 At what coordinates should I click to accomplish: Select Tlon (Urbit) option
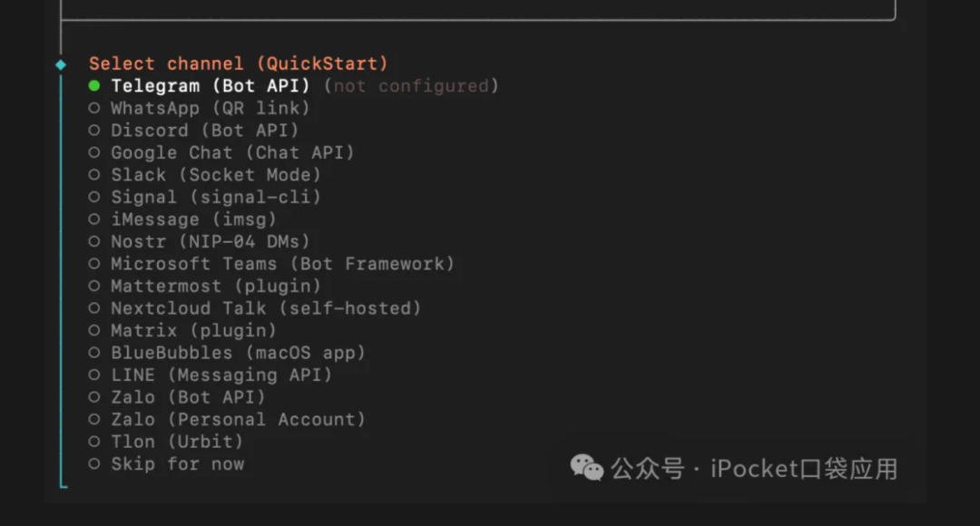177,442
